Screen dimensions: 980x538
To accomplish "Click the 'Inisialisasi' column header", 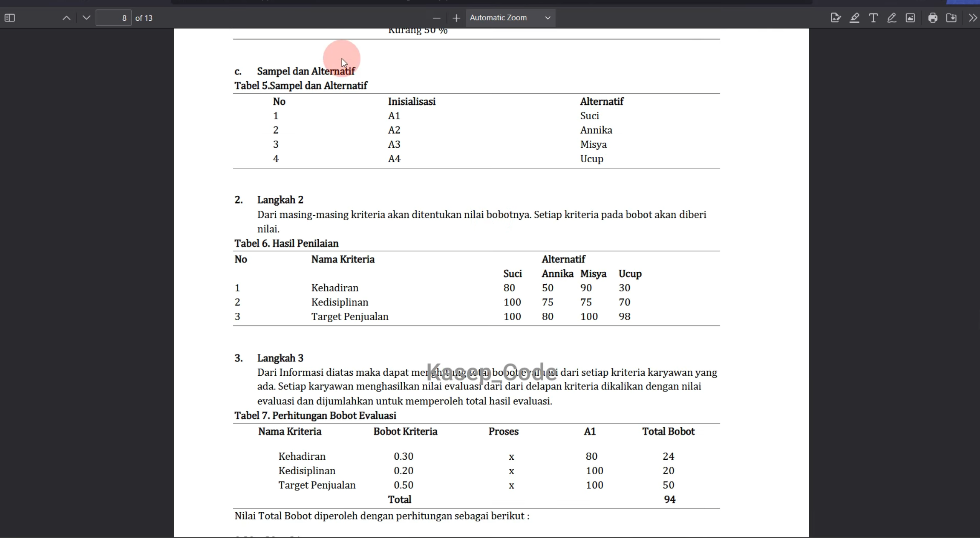I will (412, 101).
